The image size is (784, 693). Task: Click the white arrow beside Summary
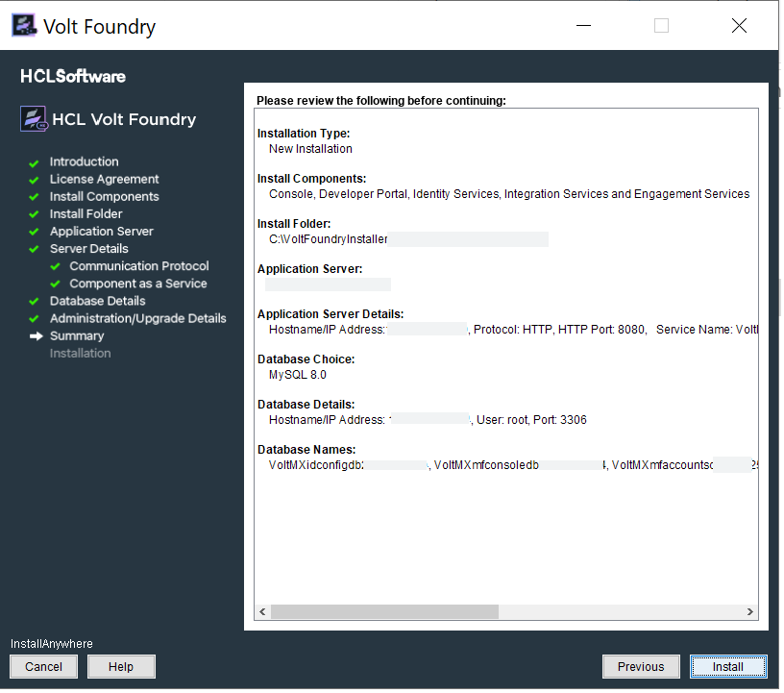pyautogui.click(x=36, y=336)
